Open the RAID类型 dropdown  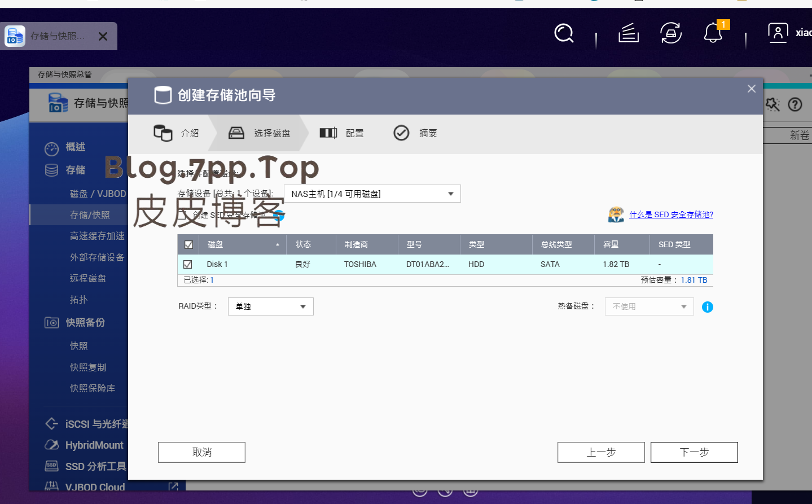[x=271, y=306]
